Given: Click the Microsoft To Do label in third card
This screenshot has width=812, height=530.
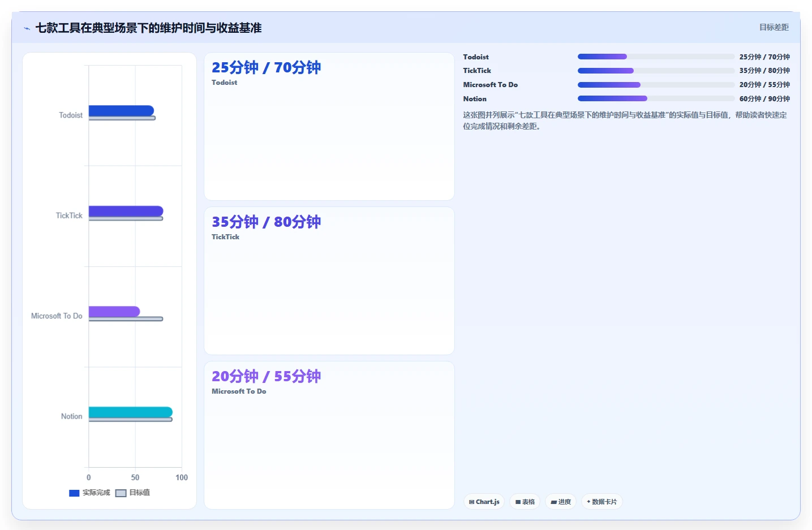Looking at the screenshot, I should point(239,391).
